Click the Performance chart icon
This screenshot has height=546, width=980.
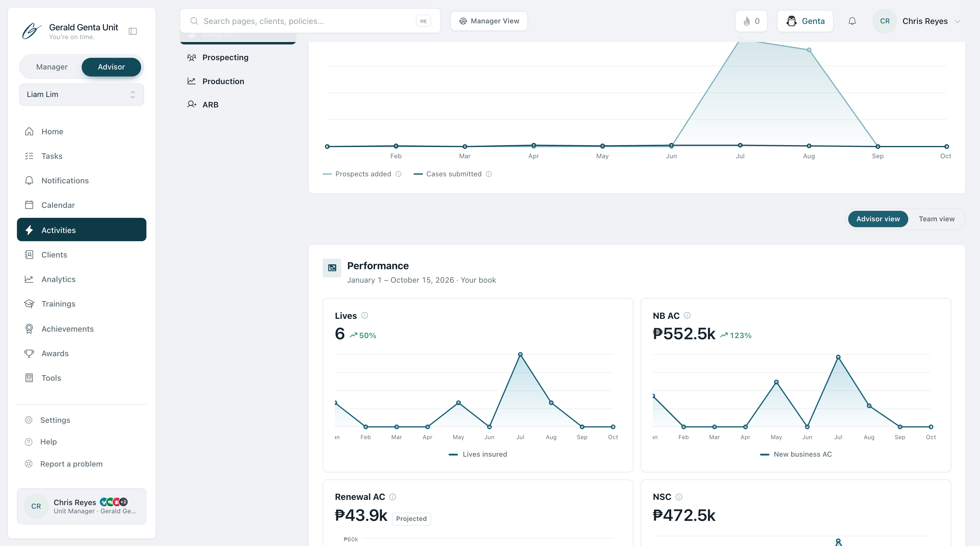pos(332,268)
